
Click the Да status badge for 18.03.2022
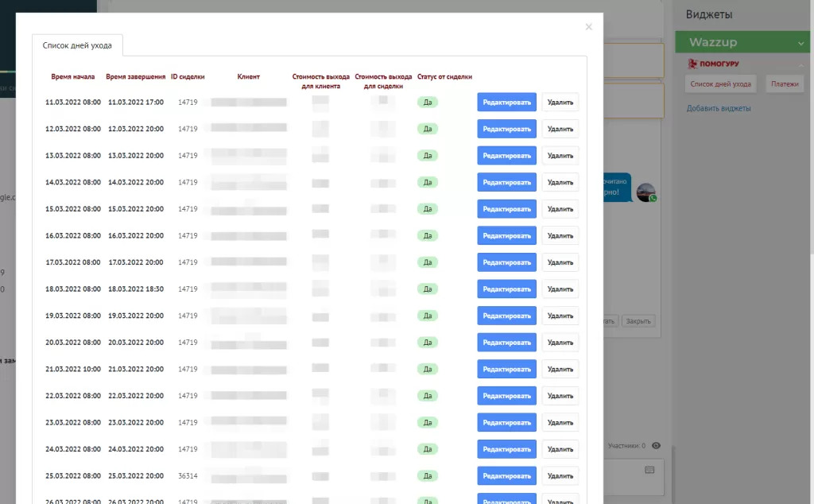427,289
